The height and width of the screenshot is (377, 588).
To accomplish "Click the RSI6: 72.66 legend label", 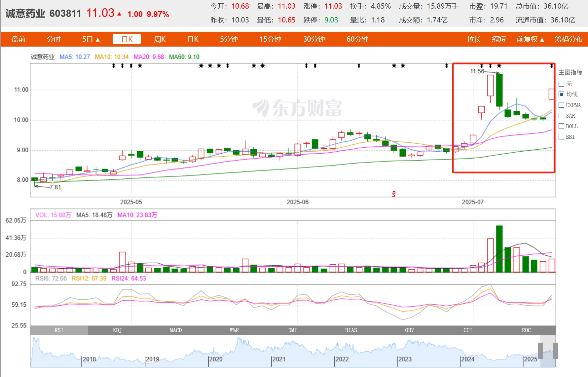I will point(51,279).
